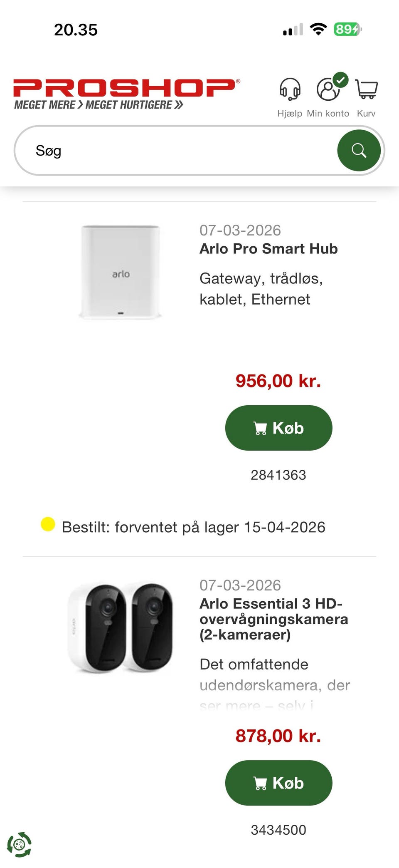This screenshot has height=868, width=399.
Task: Open the Hjælp headset icon
Action: point(289,89)
